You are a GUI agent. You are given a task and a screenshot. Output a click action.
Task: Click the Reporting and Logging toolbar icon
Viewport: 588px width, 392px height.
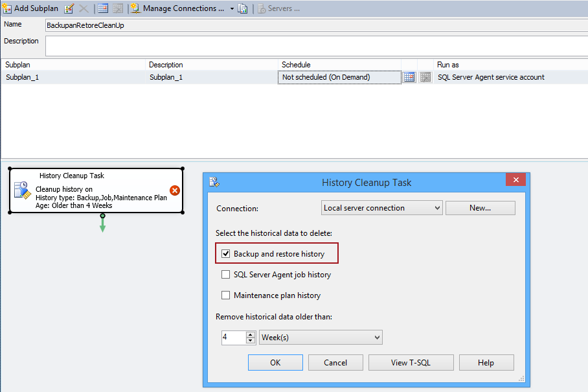[243, 8]
